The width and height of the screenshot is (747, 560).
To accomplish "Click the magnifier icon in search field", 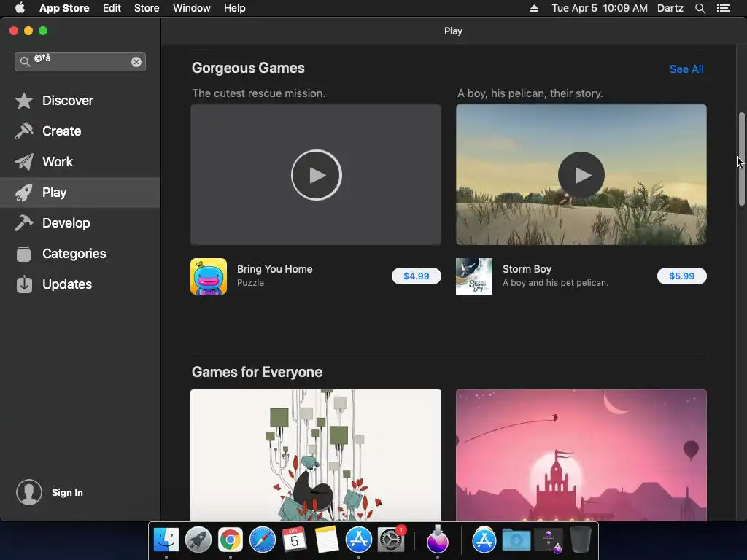I will (x=25, y=62).
